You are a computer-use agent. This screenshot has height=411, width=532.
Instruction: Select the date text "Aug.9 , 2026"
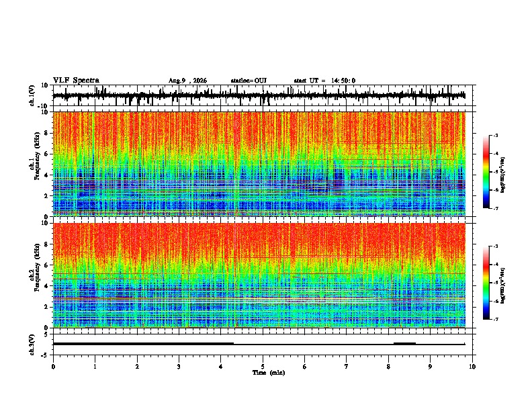point(187,81)
